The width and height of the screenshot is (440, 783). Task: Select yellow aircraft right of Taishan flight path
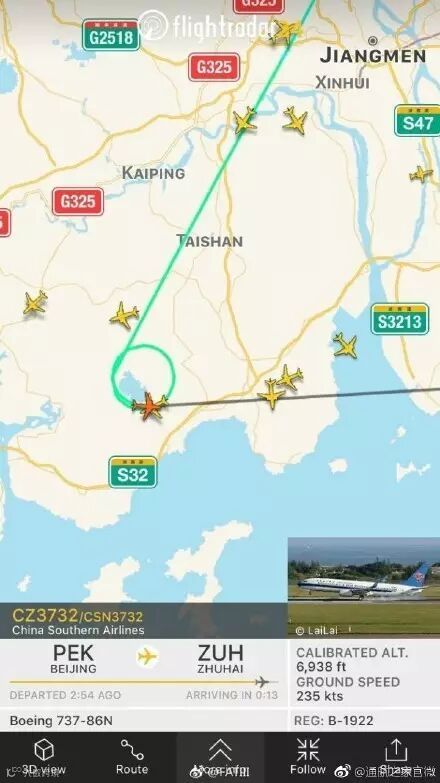(x=295, y=120)
